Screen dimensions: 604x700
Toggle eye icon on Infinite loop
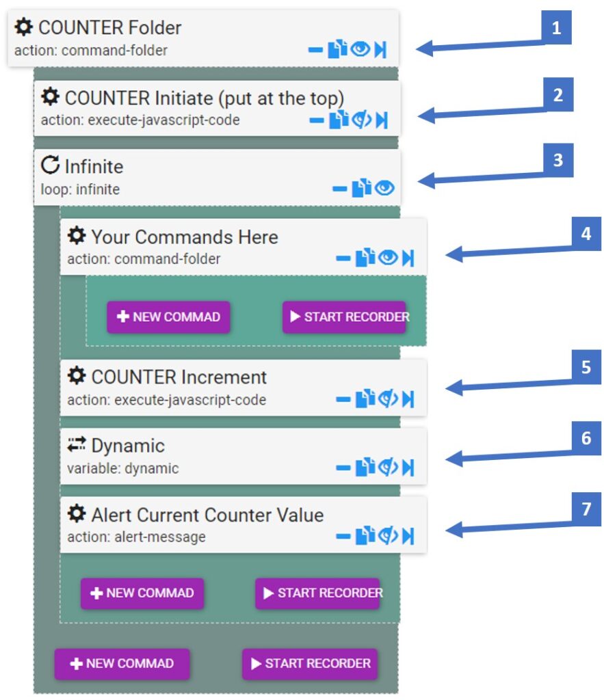384,188
